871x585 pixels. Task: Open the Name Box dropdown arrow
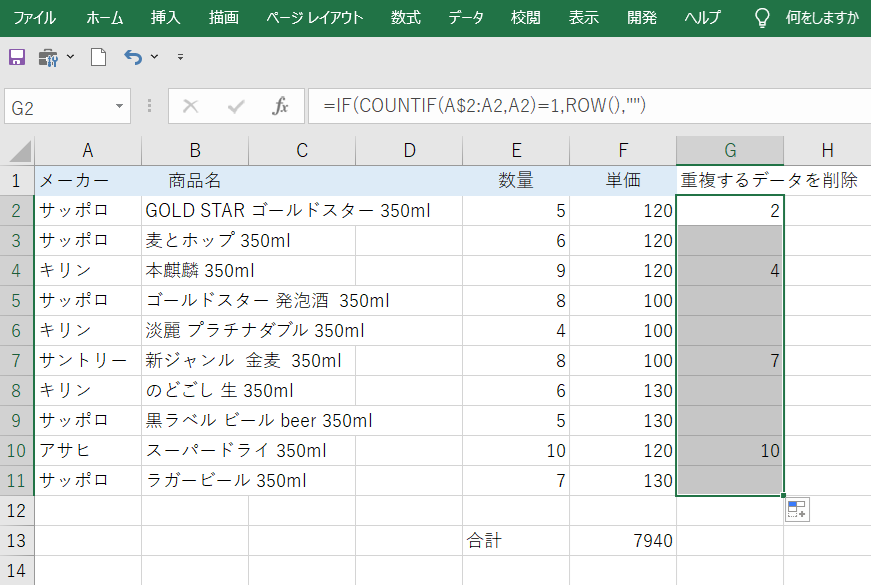120,105
